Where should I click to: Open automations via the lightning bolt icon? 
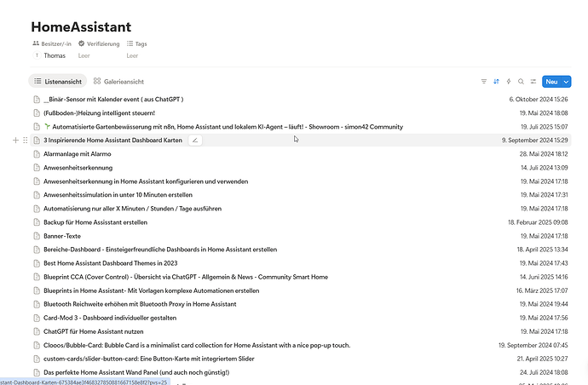pos(509,82)
